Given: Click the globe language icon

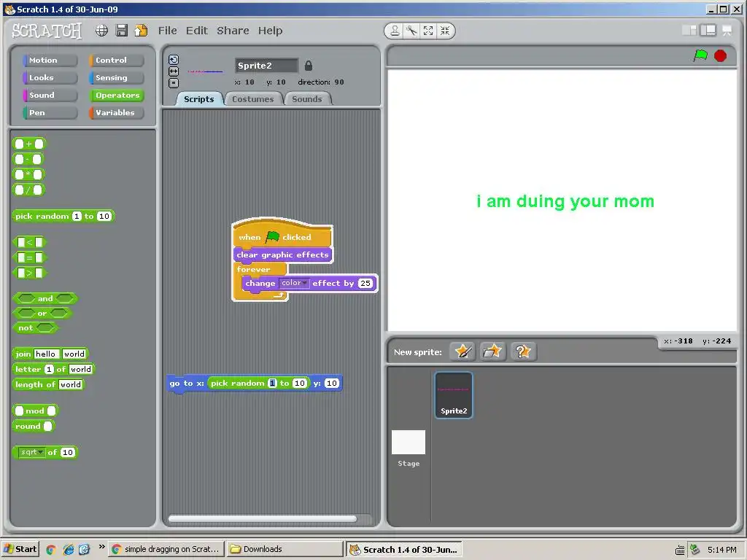Looking at the screenshot, I should 101,31.
